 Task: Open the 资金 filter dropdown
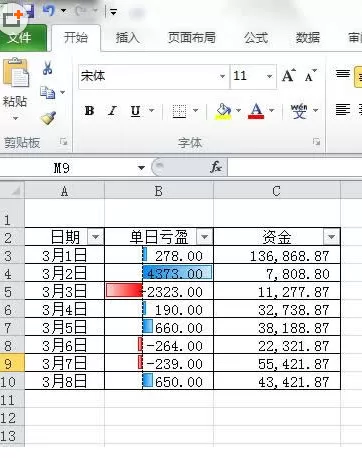(331, 237)
